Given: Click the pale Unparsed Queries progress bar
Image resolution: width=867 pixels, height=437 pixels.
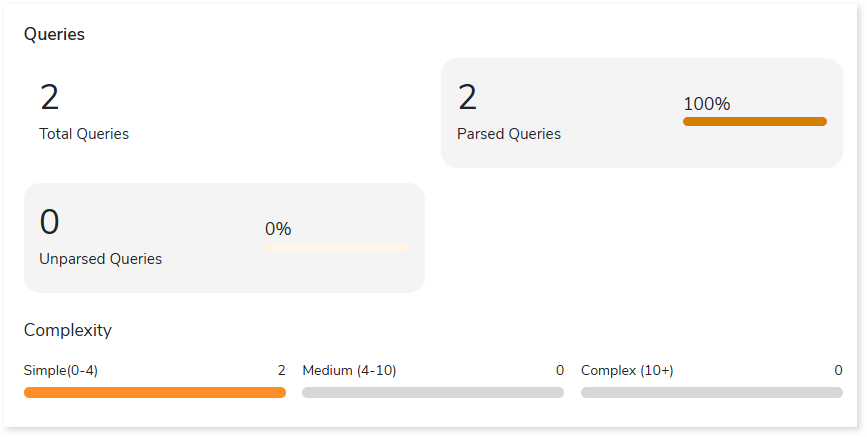Looking at the screenshot, I should pyautogui.click(x=337, y=247).
